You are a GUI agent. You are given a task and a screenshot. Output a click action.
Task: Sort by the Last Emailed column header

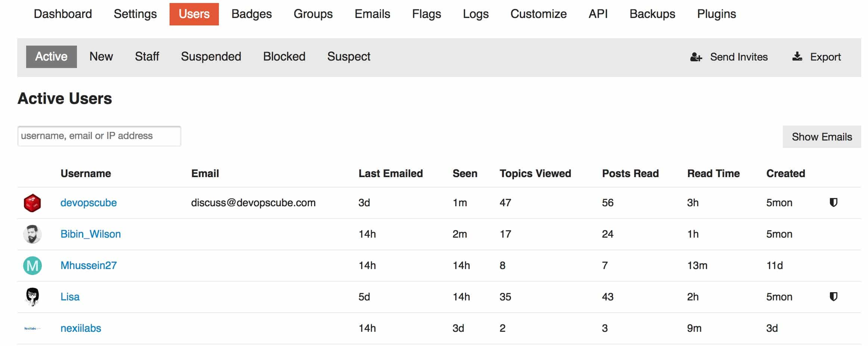click(x=390, y=174)
